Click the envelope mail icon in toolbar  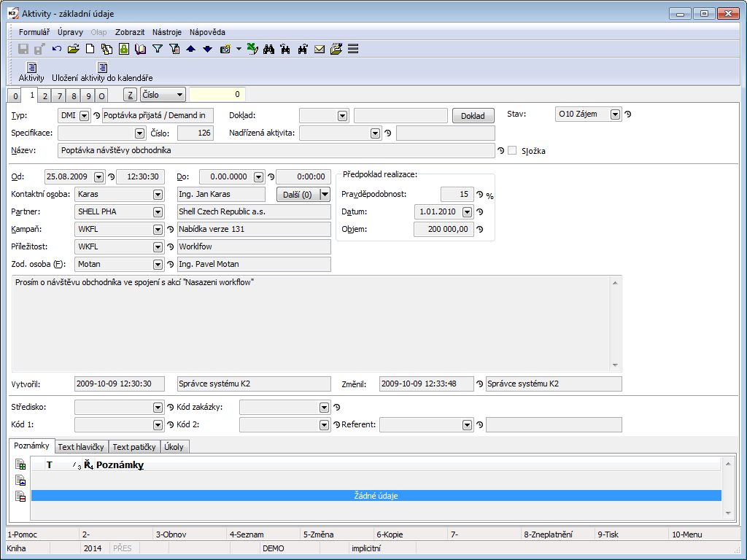click(x=320, y=49)
